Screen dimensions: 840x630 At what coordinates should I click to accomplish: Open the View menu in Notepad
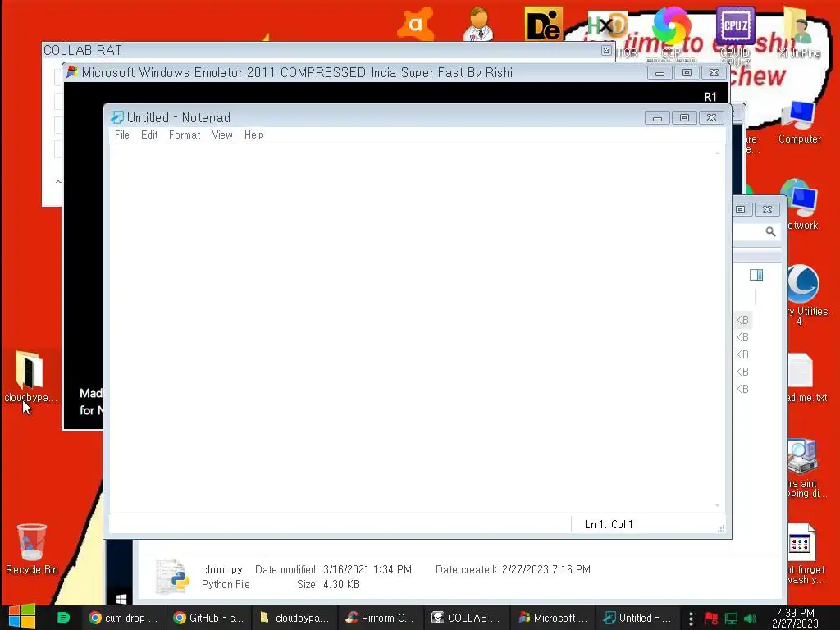(222, 135)
